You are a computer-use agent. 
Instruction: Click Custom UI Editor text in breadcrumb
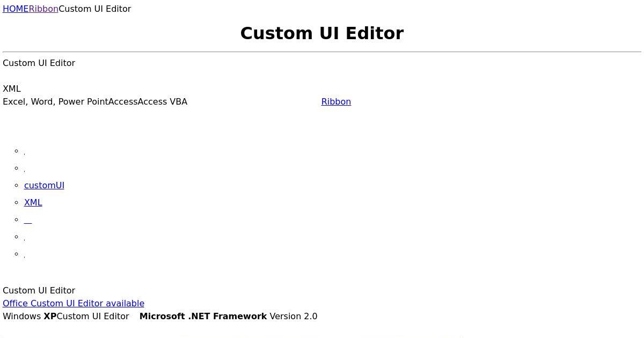tap(95, 9)
